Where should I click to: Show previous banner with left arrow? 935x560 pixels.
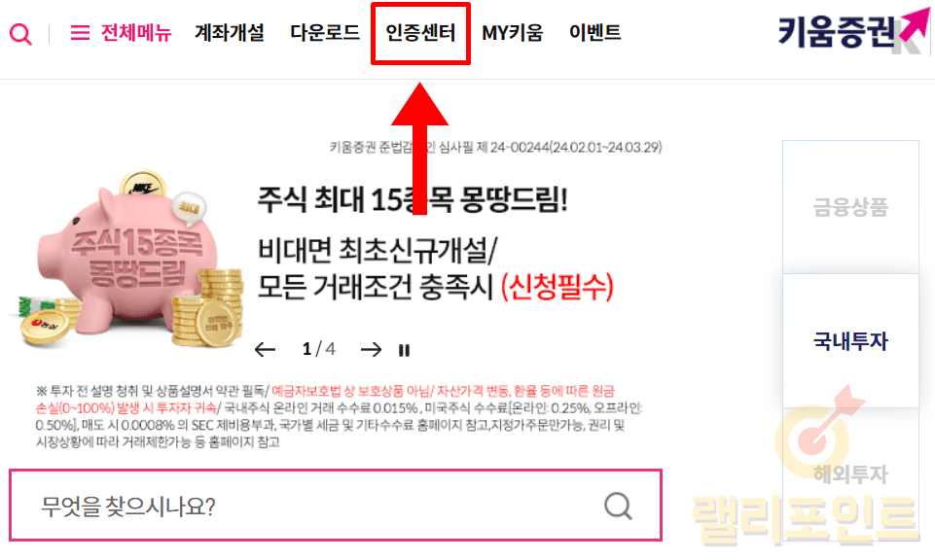(x=266, y=350)
